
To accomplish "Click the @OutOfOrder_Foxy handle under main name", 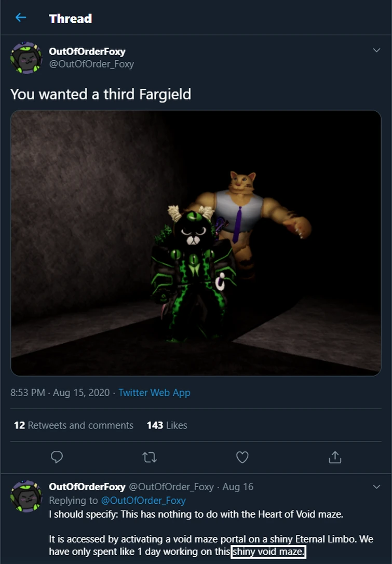I will (x=91, y=64).
